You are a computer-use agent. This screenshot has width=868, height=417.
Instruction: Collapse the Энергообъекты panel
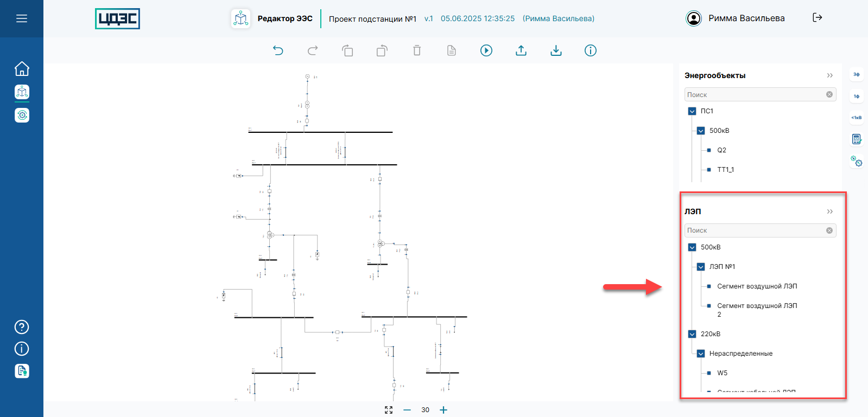(x=829, y=75)
